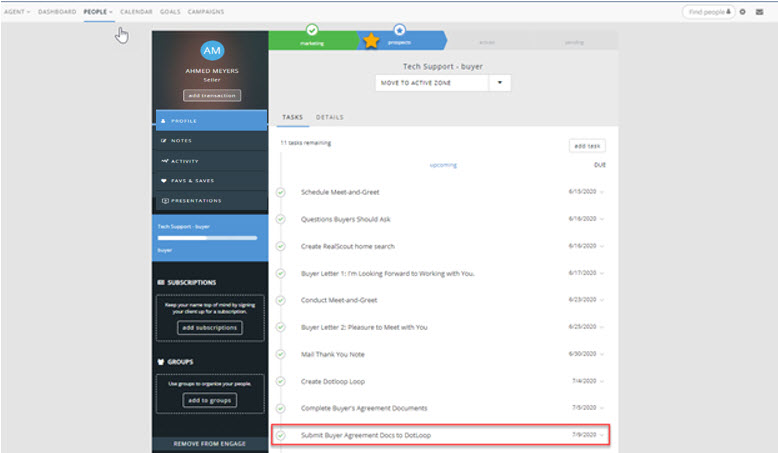778x453 pixels.
Task: Open the Move To Active Zone dropdown arrow
Action: click(x=500, y=83)
